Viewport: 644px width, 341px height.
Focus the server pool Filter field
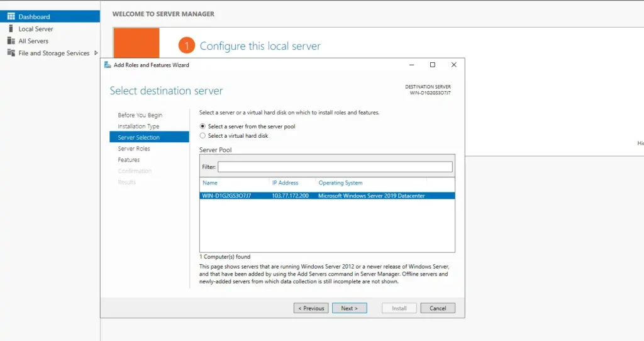pyautogui.click(x=335, y=167)
